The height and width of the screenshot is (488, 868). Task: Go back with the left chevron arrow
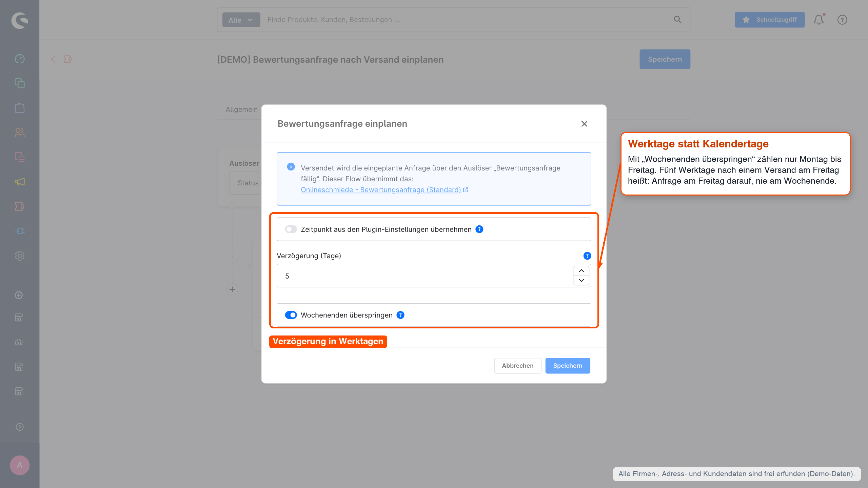pyautogui.click(x=53, y=59)
